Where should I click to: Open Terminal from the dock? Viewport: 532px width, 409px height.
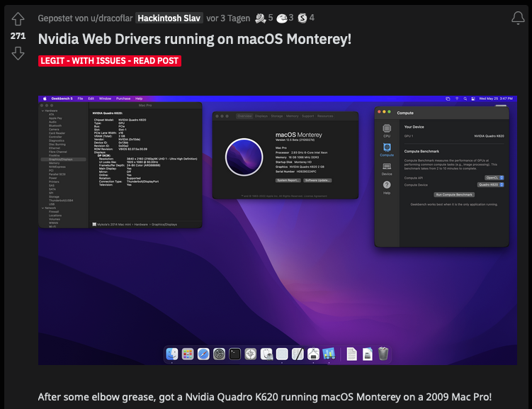(x=234, y=354)
